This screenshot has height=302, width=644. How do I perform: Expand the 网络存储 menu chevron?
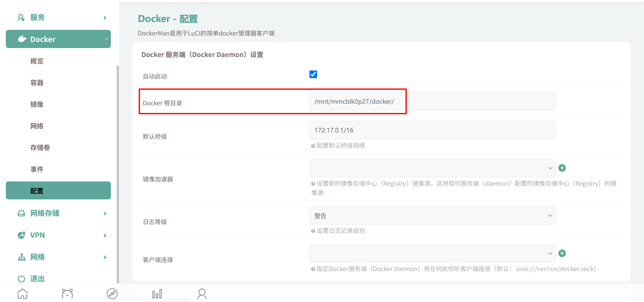click(x=105, y=214)
